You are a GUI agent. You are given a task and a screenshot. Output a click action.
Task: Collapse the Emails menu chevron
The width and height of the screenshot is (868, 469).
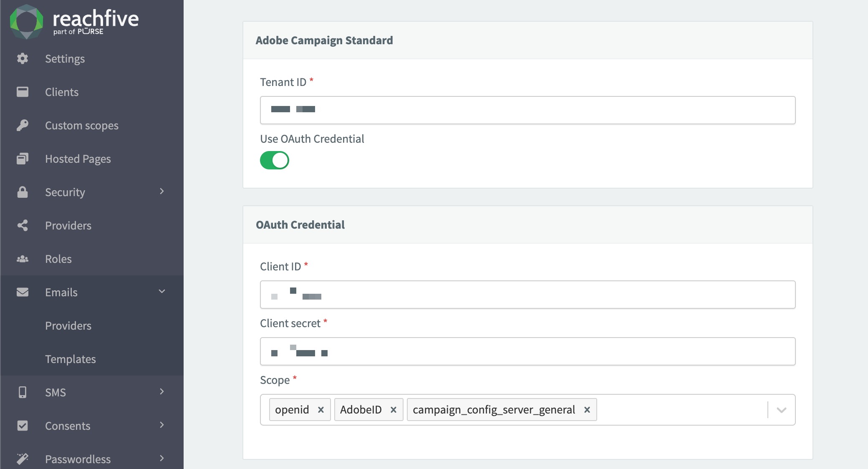pos(162,292)
